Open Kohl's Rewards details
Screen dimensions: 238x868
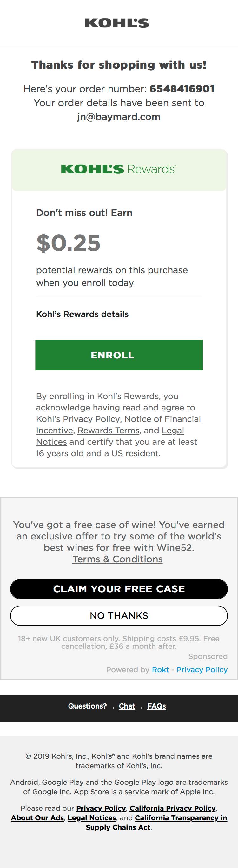tap(82, 314)
